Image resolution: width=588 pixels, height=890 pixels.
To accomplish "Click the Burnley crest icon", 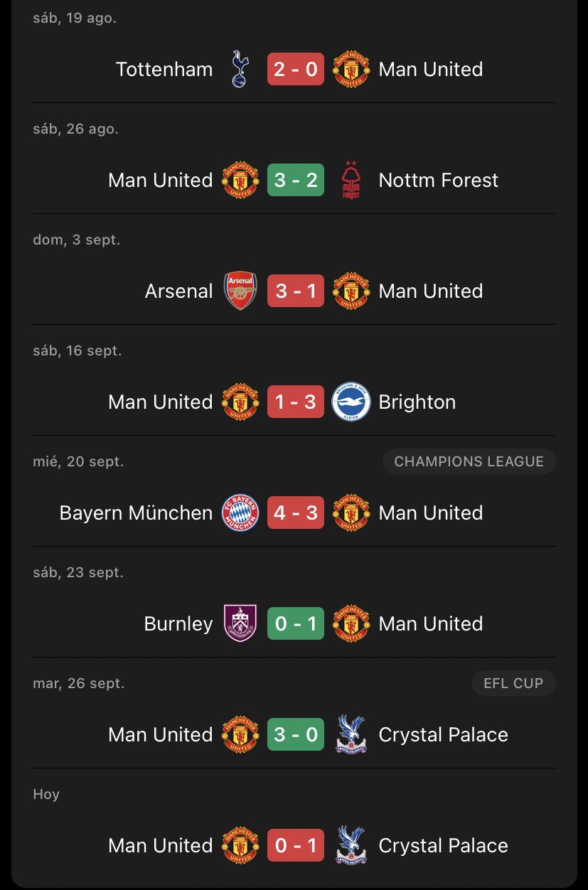I will point(240,624).
